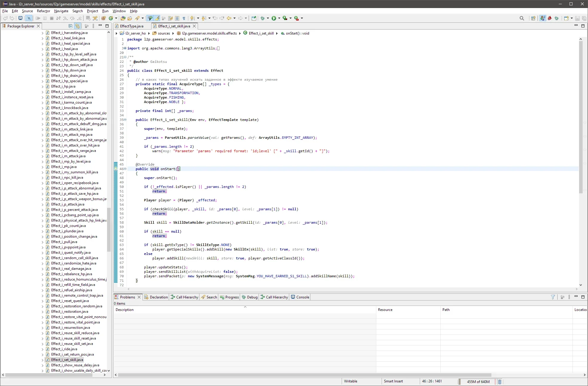Click the New Java Class icon
The height and width of the screenshot is (386, 588).
(111, 18)
